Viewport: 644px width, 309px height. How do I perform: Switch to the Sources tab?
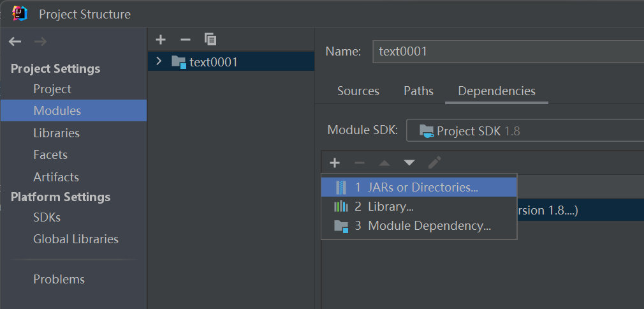pos(358,91)
